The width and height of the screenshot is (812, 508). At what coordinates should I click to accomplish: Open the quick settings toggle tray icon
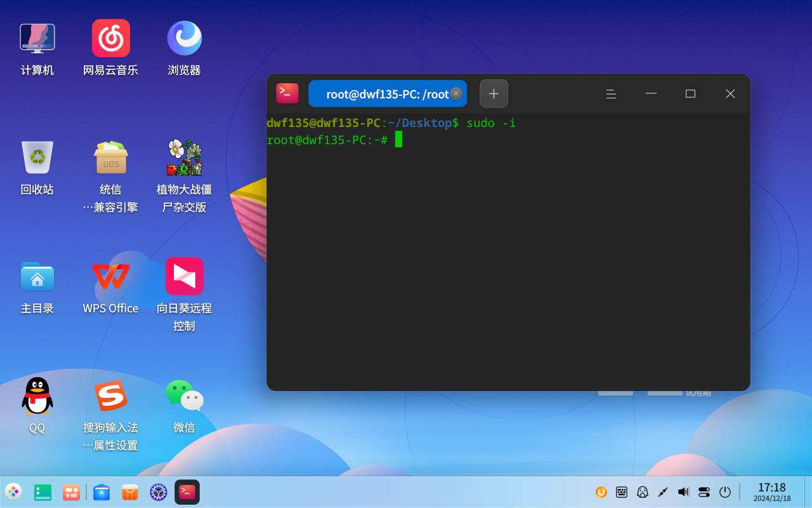point(704,491)
